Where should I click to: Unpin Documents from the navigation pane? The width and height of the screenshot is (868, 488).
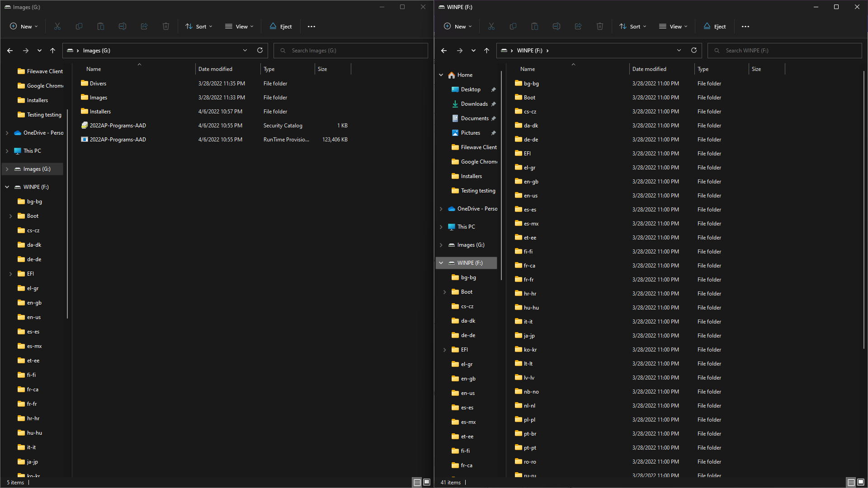click(x=494, y=118)
